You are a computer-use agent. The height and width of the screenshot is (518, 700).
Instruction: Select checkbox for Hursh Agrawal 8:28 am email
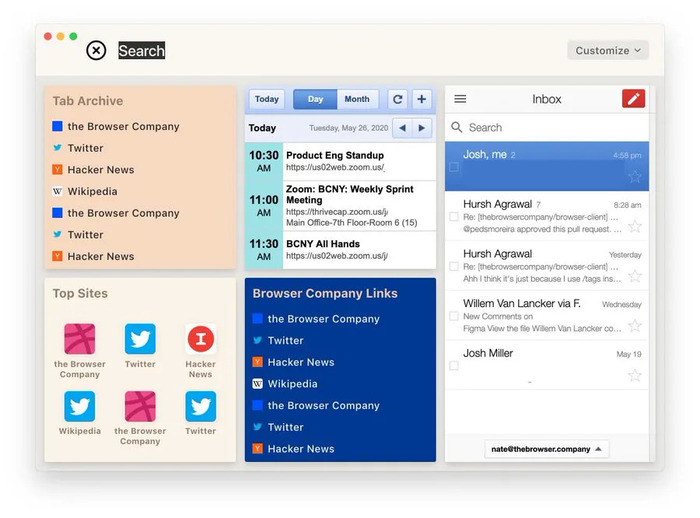coord(454,217)
